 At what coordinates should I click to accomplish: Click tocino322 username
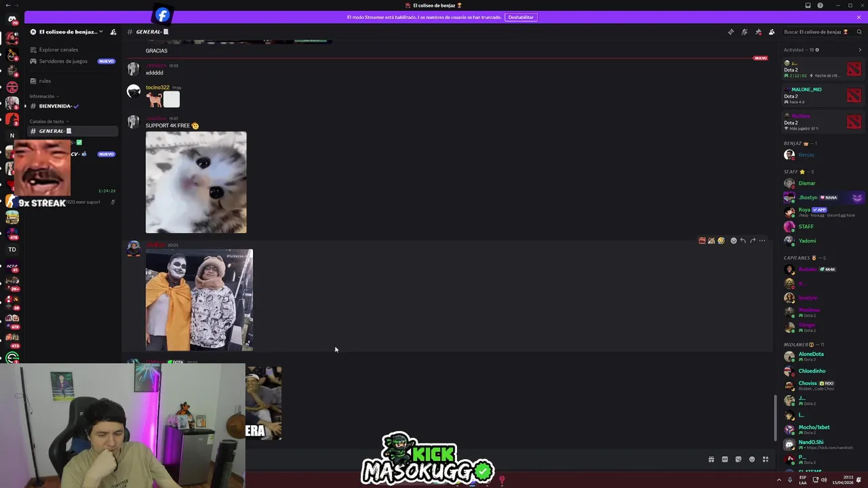(157, 87)
